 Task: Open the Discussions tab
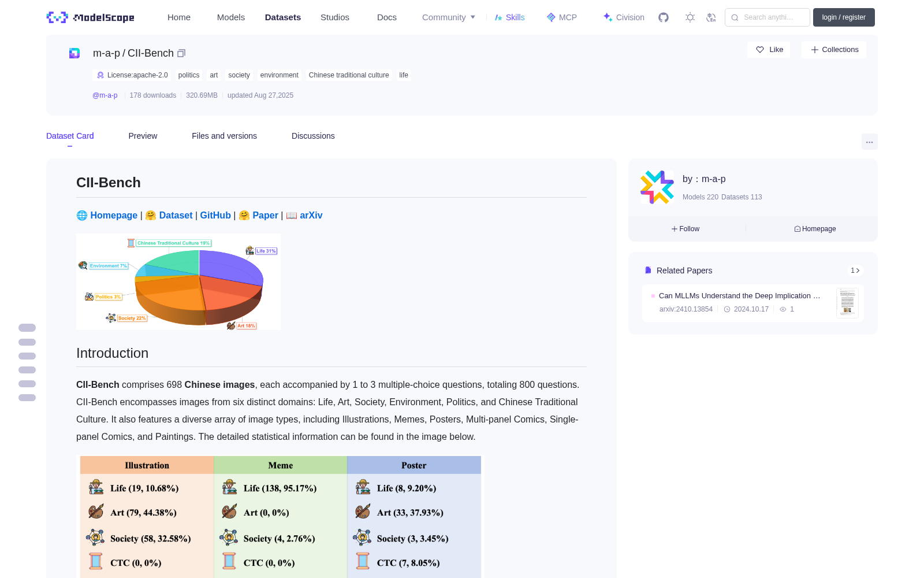(x=313, y=136)
